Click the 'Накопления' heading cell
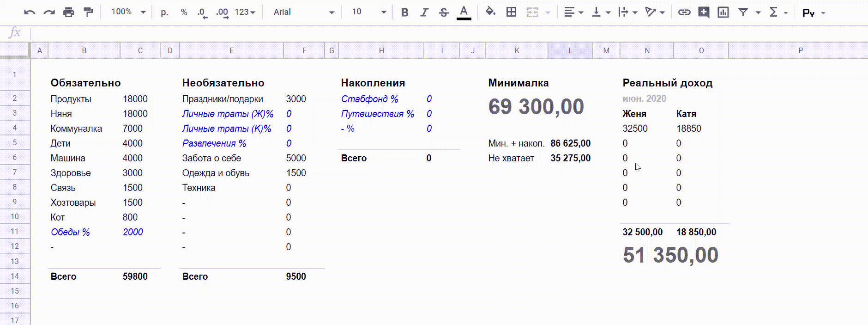 click(373, 83)
